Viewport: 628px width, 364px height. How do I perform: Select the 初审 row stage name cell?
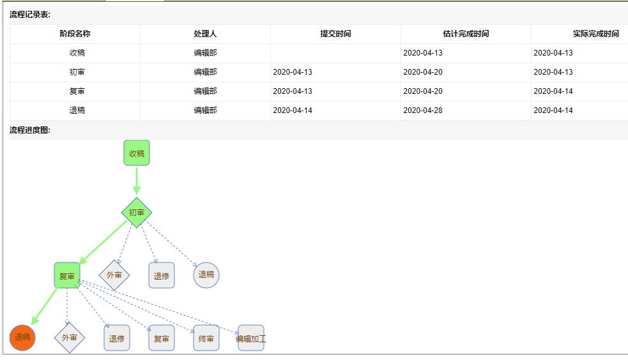coord(75,72)
